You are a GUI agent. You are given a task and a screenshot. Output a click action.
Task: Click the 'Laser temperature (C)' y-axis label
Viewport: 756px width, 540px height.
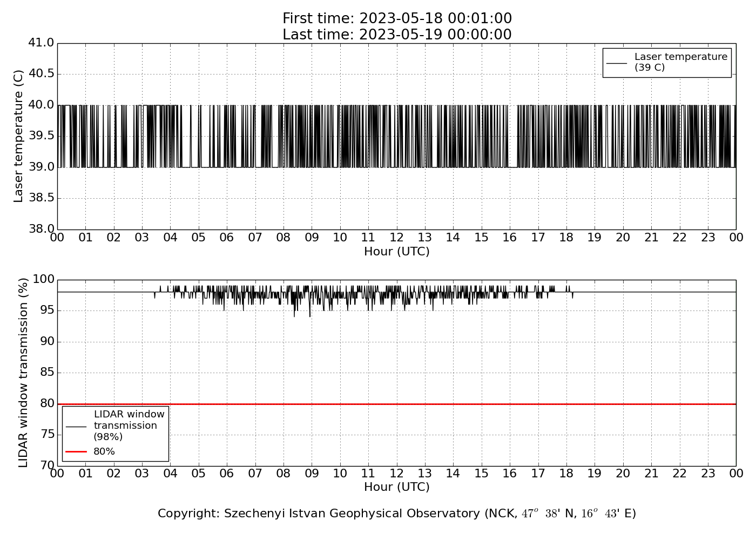19,136
